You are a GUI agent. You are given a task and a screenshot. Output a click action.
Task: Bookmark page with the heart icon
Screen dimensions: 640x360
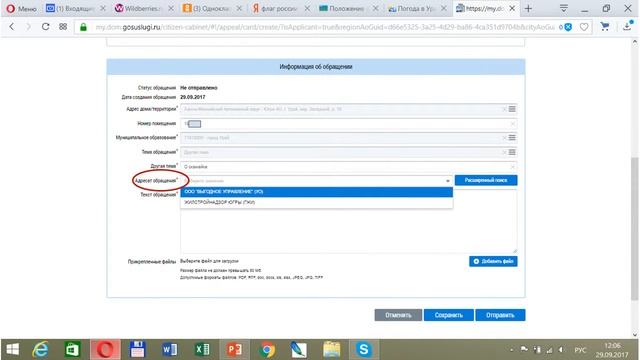(x=584, y=27)
